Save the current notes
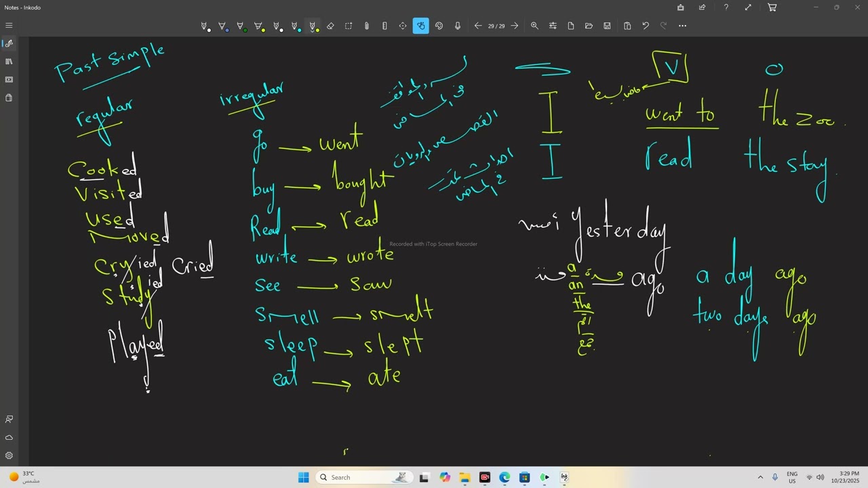Image resolution: width=868 pixels, height=488 pixels. (x=607, y=26)
